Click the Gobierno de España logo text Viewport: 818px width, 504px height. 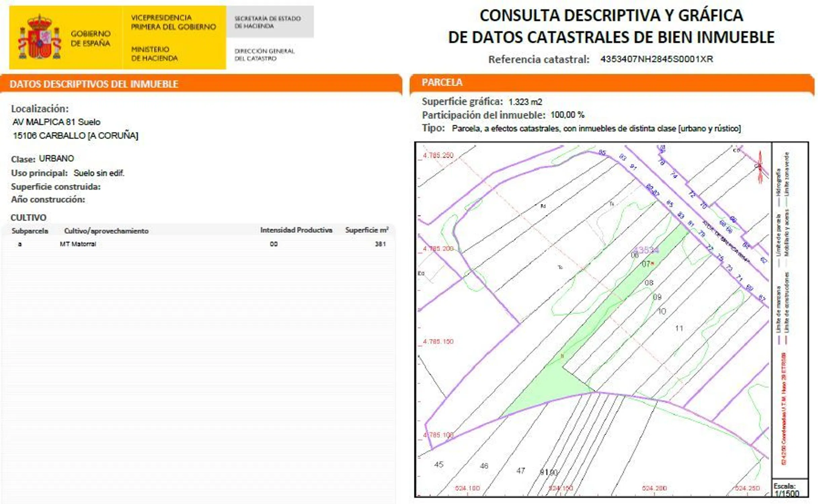point(90,38)
